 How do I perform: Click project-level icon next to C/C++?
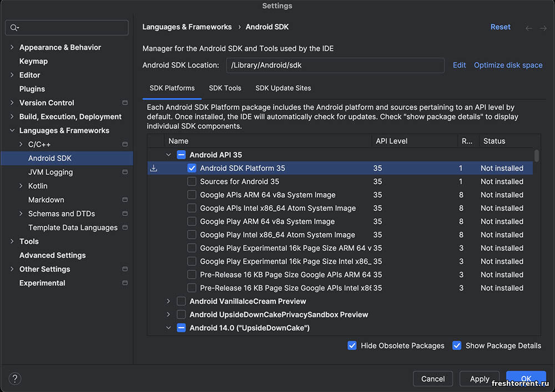(x=125, y=144)
